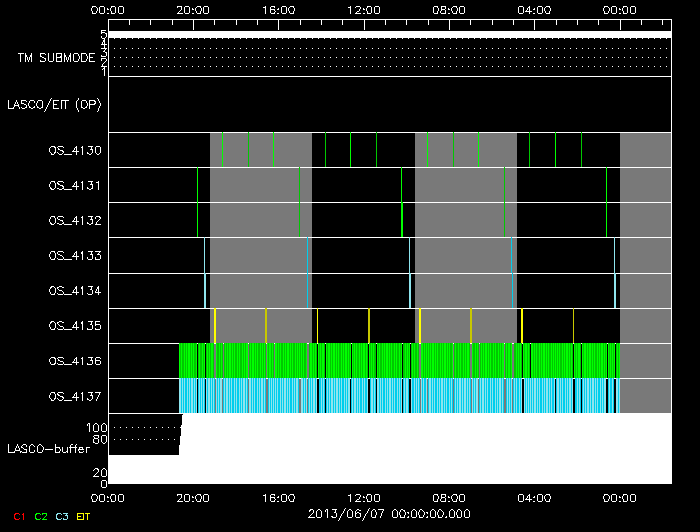The height and width of the screenshot is (532, 700).
Task: Select the OS_4133 row label
Action: 75,255
